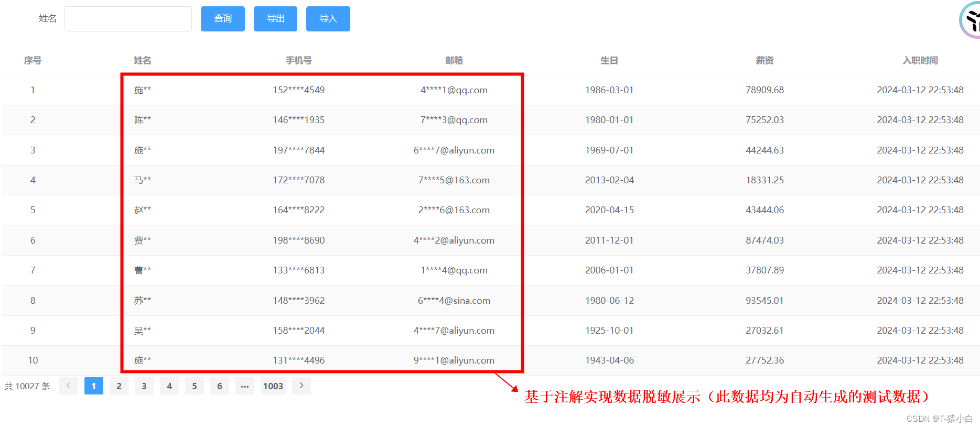Select email 2****6@163.com

click(x=454, y=210)
